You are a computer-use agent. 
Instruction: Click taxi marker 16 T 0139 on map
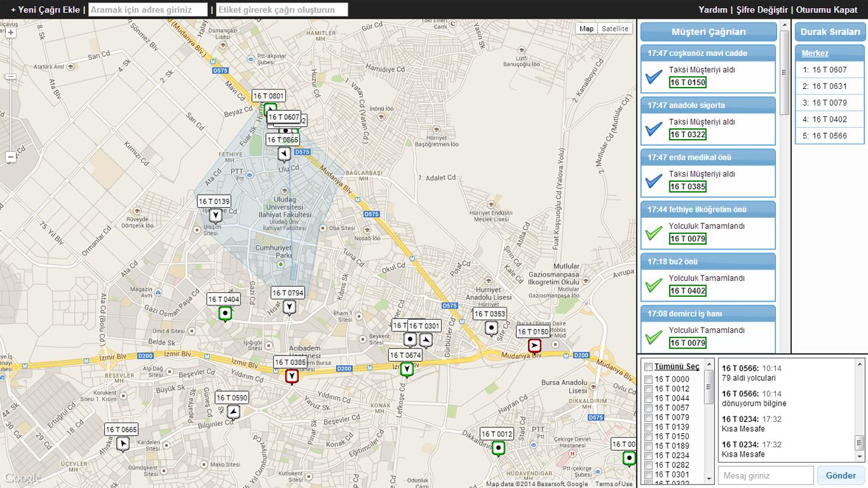point(215,215)
